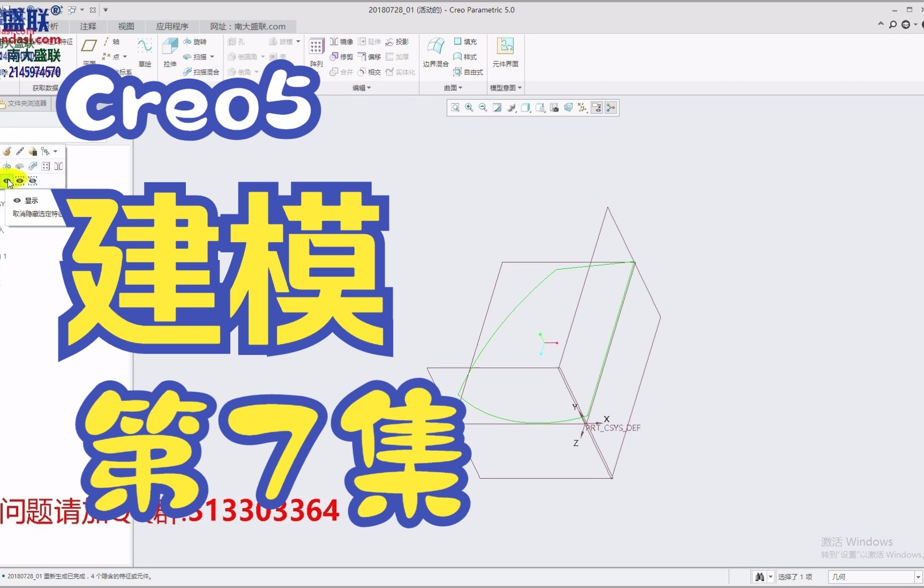
Task: Toggle the hide eye icon with slash
Action: (x=33, y=181)
